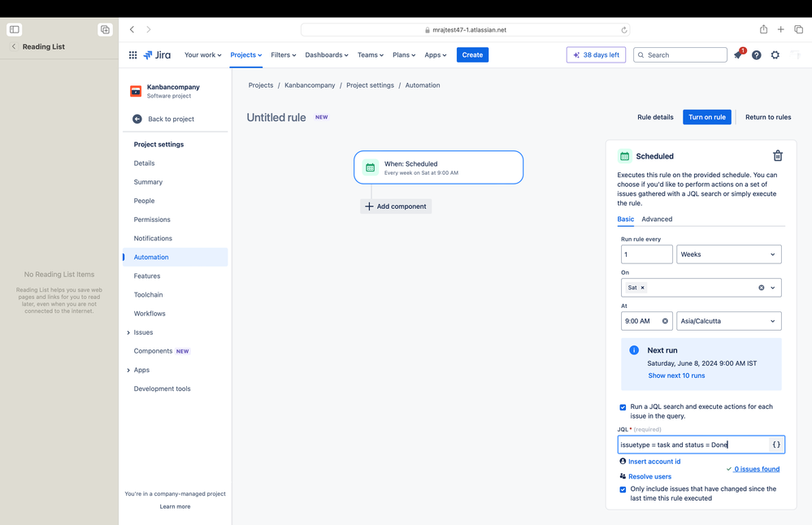
Task: Open the Projects menu
Action: click(x=246, y=55)
